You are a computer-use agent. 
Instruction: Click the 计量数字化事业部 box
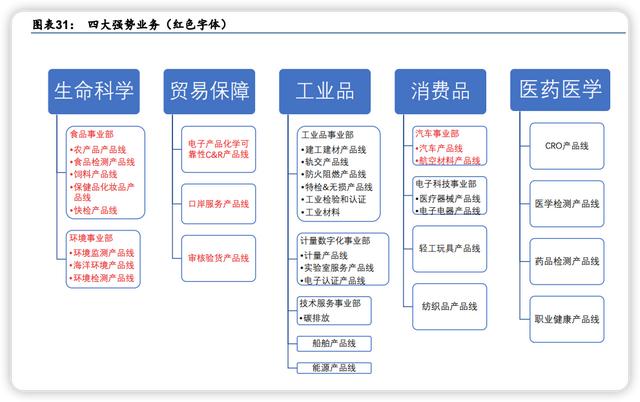click(x=337, y=261)
